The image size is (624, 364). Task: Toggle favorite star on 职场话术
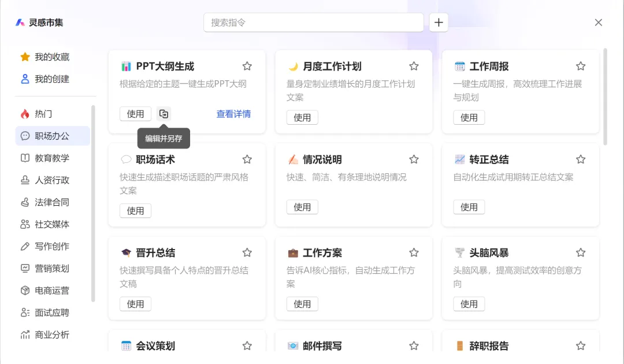247,159
